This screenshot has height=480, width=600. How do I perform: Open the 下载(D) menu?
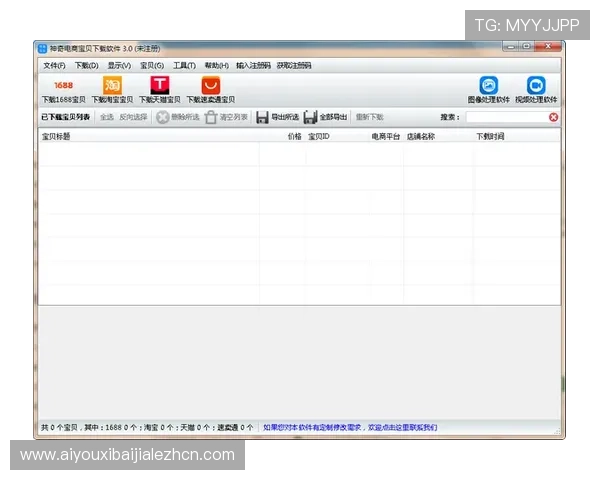[86, 65]
